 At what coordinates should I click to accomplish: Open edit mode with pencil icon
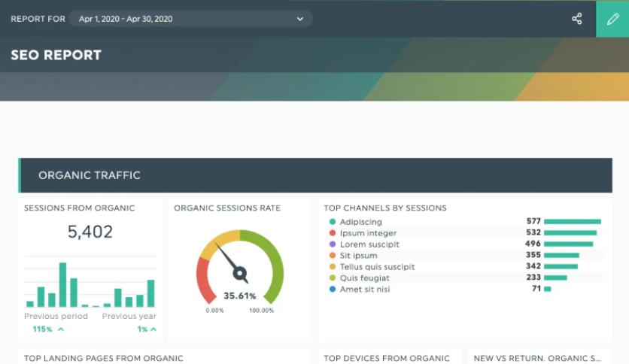[x=612, y=19]
